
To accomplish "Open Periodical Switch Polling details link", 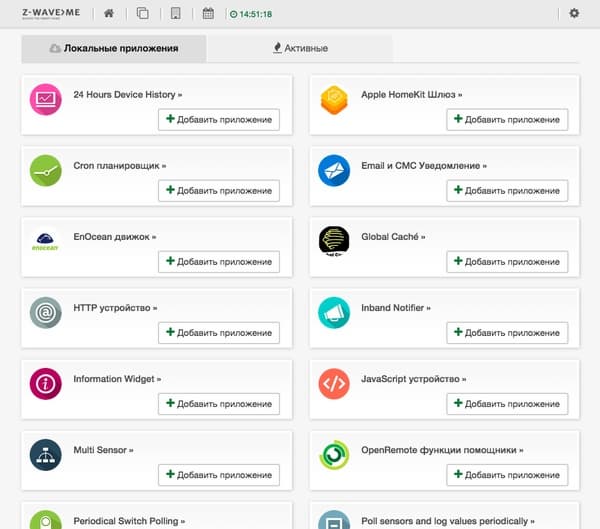I will (x=129, y=521).
